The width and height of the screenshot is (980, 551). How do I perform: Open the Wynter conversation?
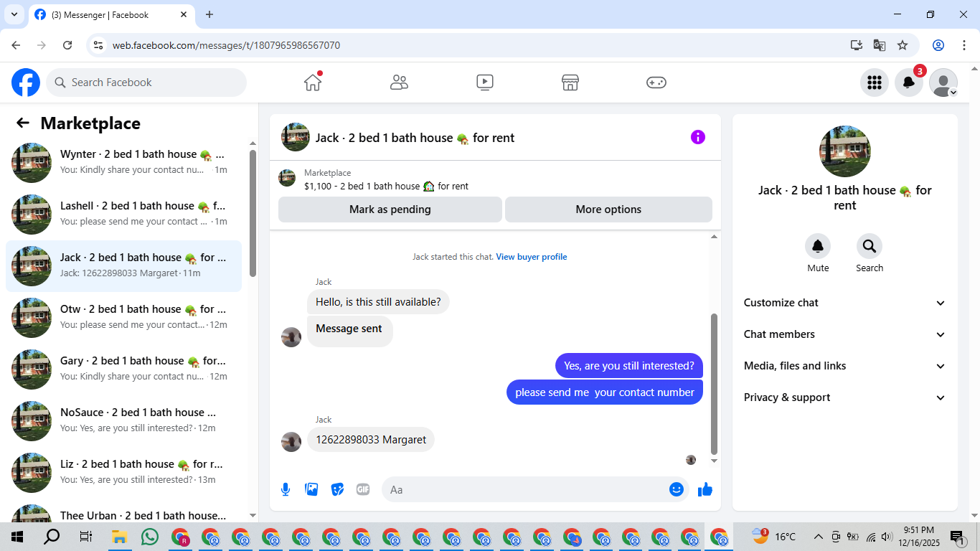point(123,163)
